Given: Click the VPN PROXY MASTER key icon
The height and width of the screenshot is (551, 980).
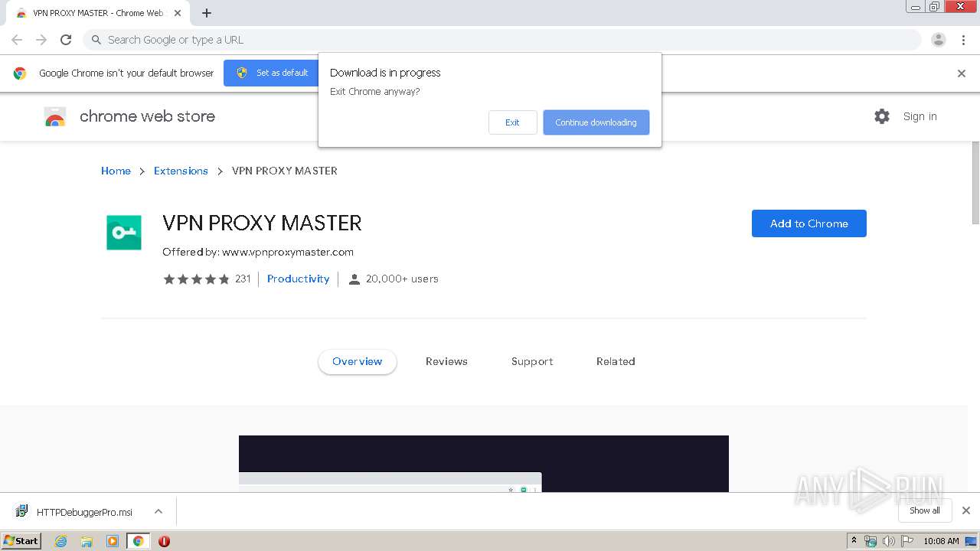Looking at the screenshot, I should [124, 233].
